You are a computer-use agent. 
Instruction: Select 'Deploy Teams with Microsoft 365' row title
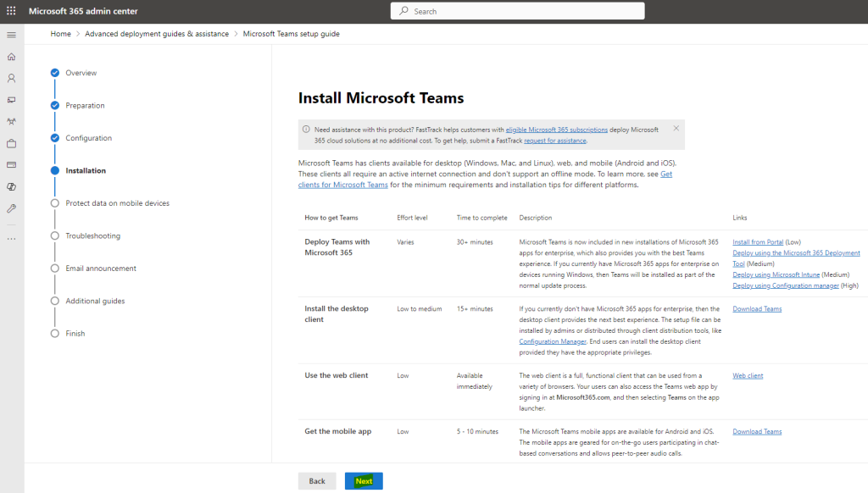[337, 247]
